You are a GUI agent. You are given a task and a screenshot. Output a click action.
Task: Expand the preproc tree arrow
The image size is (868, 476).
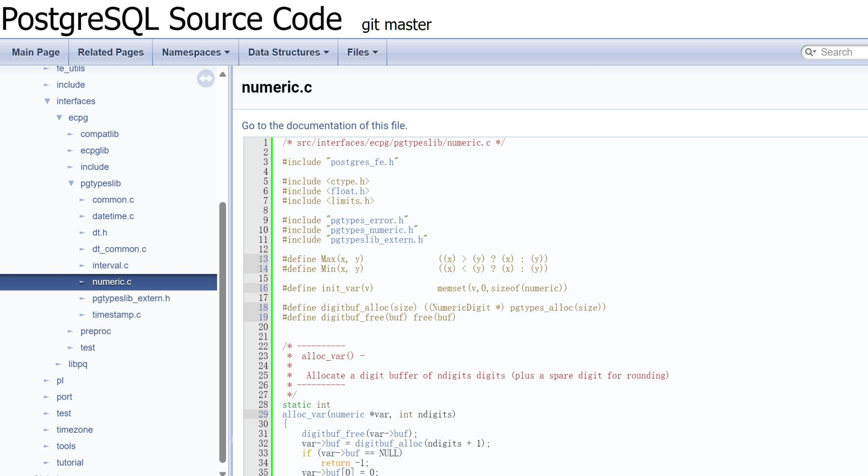point(71,331)
